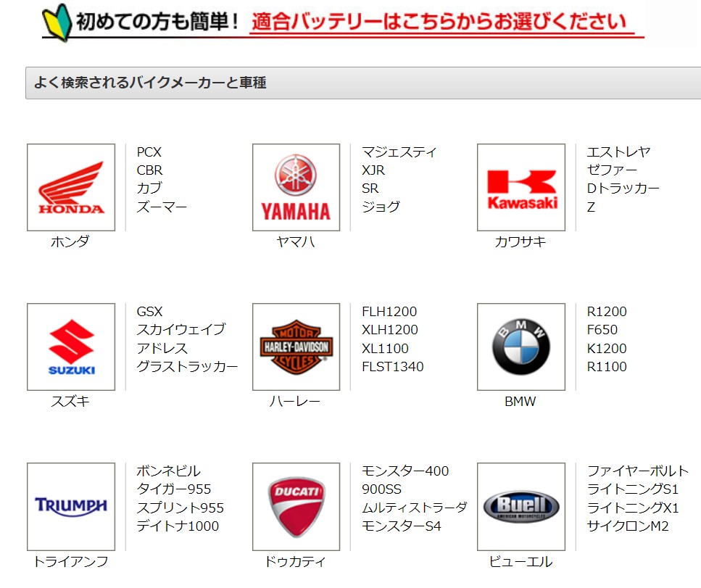
Task: Open the スカイウェイブ model link
Action: 181,330
